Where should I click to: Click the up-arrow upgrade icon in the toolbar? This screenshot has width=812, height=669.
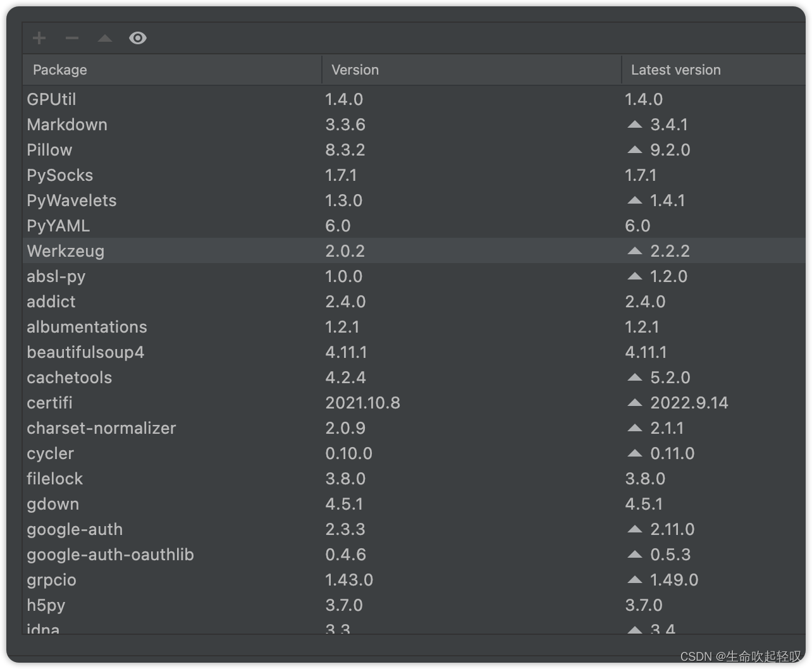(105, 38)
